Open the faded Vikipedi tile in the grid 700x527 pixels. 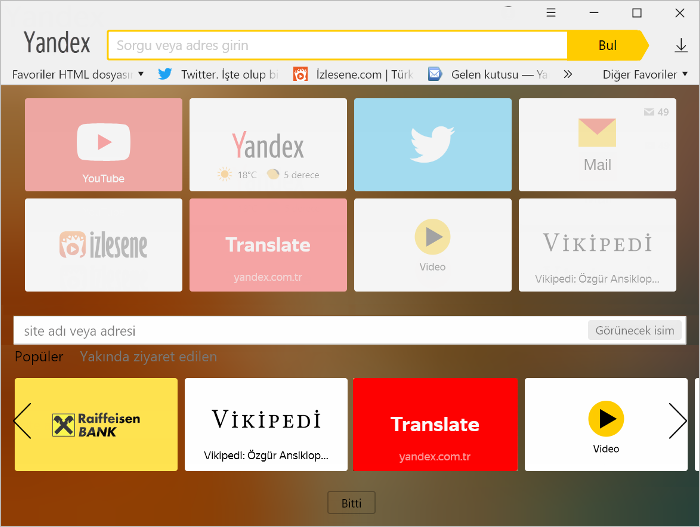(x=597, y=245)
